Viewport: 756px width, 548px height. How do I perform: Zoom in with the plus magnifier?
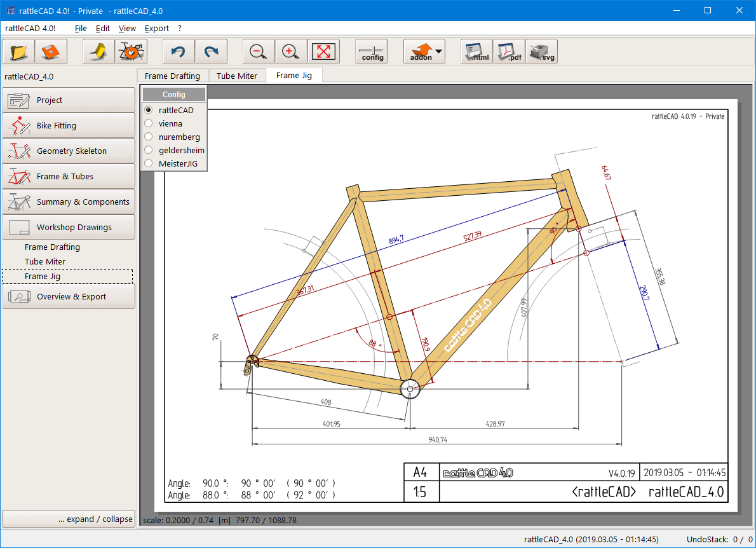[x=291, y=51]
